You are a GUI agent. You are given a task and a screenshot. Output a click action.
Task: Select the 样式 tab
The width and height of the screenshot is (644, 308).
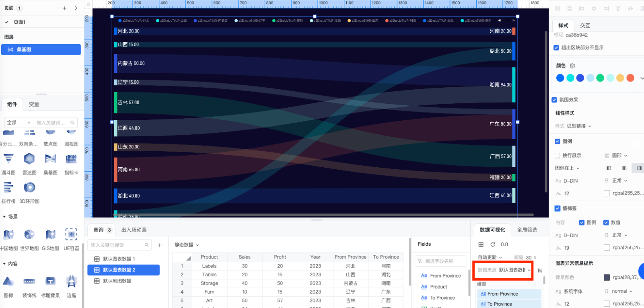(563, 25)
